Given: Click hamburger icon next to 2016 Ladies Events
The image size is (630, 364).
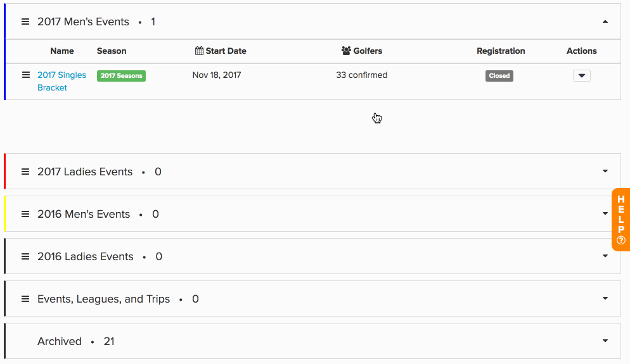Looking at the screenshot, I should [25, 256].
